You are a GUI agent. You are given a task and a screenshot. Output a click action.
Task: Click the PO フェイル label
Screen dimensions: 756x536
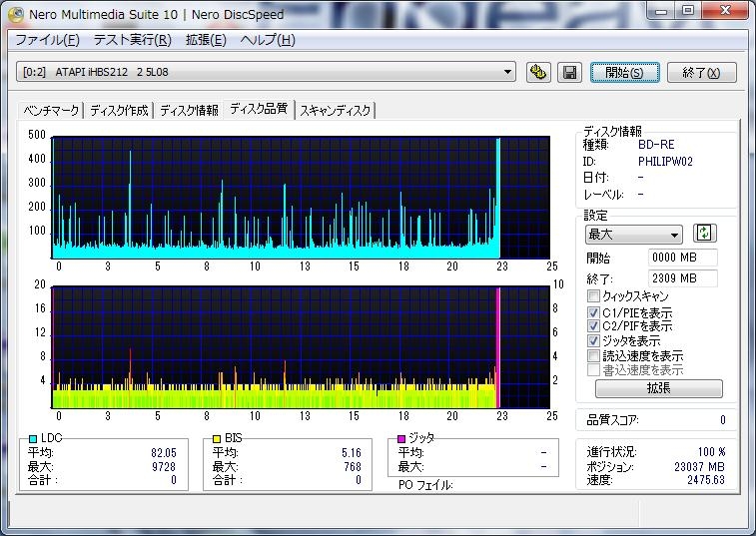tap(425, 485)
